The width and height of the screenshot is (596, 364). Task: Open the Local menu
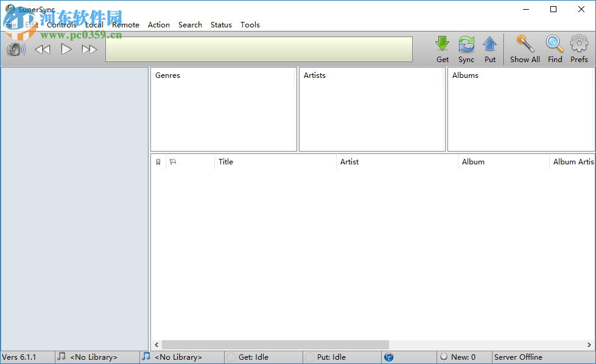94,25
